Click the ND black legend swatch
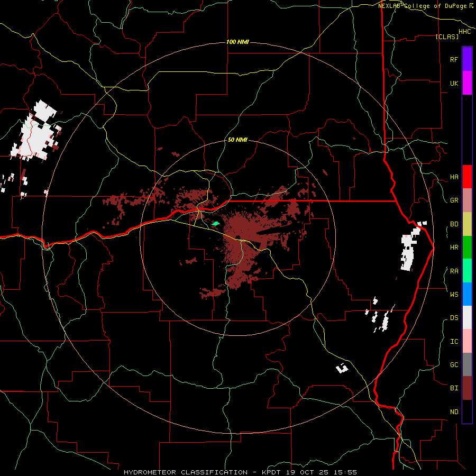Viewport: 476px width, 476px height. point(467,411)
